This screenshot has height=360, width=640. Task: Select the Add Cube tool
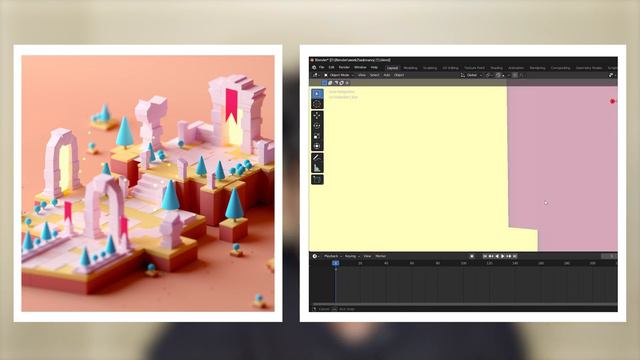click(x=317, y=180)
